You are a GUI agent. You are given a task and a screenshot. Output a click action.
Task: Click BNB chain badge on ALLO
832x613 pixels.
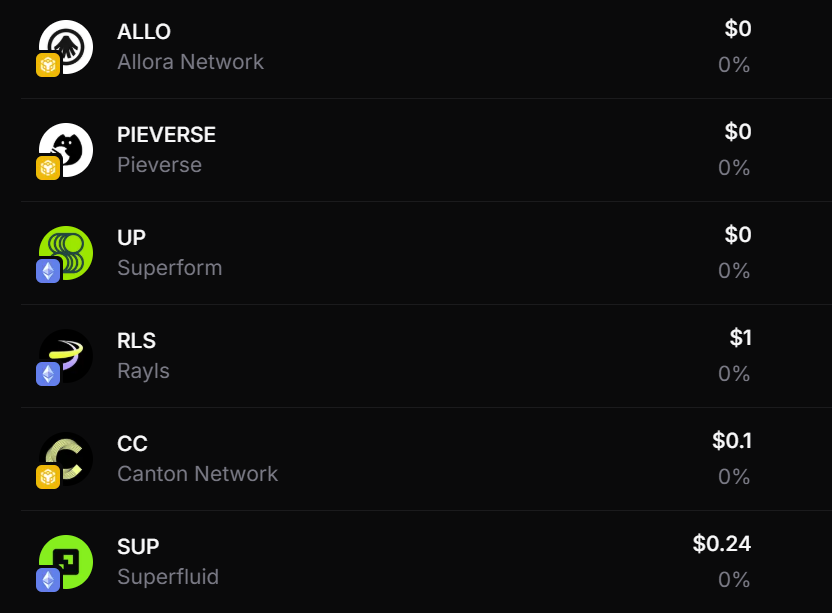[48, 65]
